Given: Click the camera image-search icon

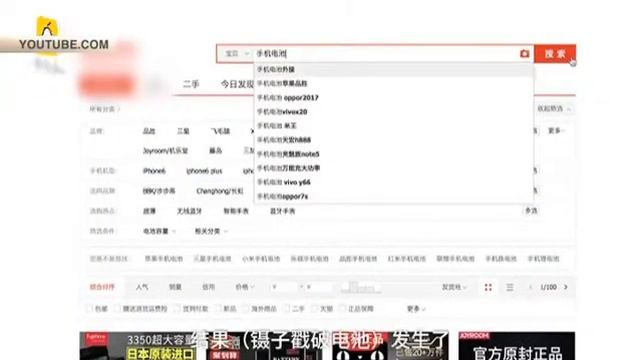Looking at the screenshot, I should (x=524, y=53).
